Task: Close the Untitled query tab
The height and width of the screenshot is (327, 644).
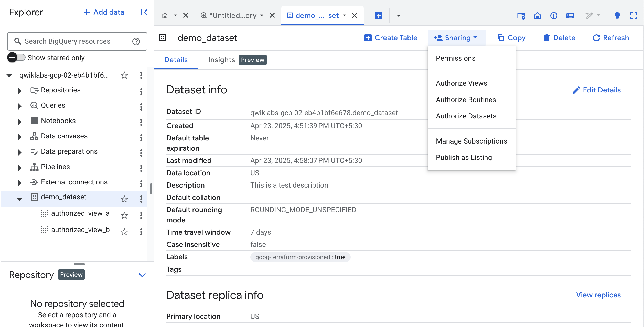Action: pos(272,16)
